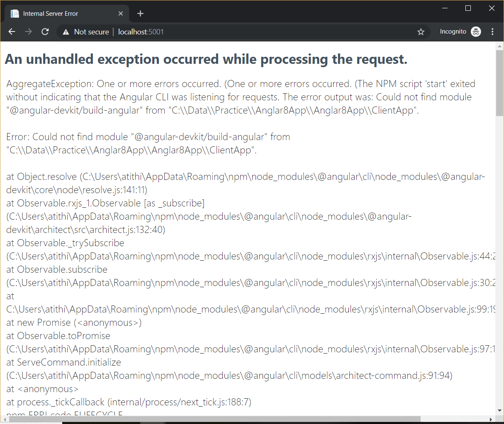Image resolution: width=504 pixels, height=424 pixels.
Task: Open the bookmark star icon
Action: pos(421,31)
